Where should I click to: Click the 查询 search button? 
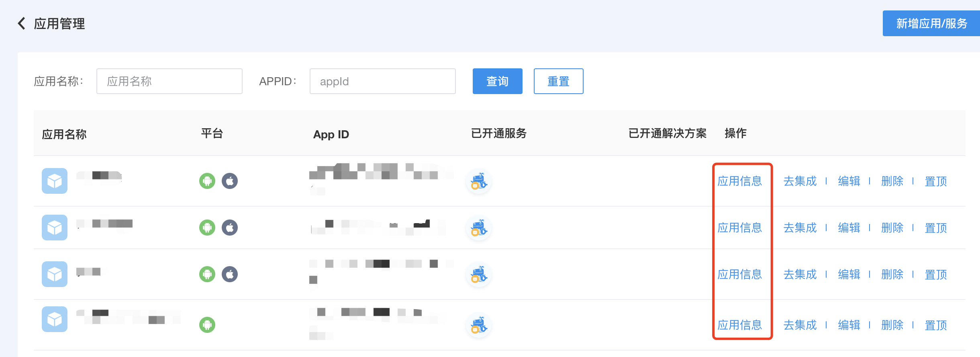(x=498, y=81)
